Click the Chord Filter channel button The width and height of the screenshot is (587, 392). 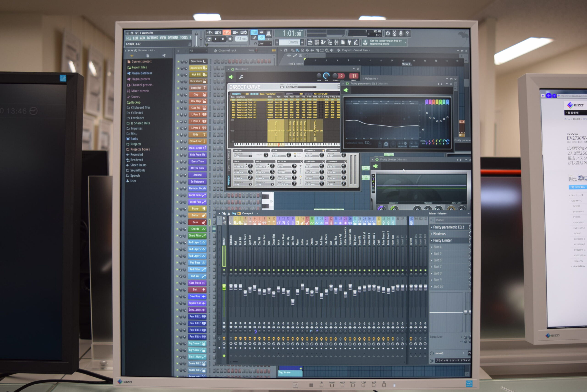(x=197, y=236)
